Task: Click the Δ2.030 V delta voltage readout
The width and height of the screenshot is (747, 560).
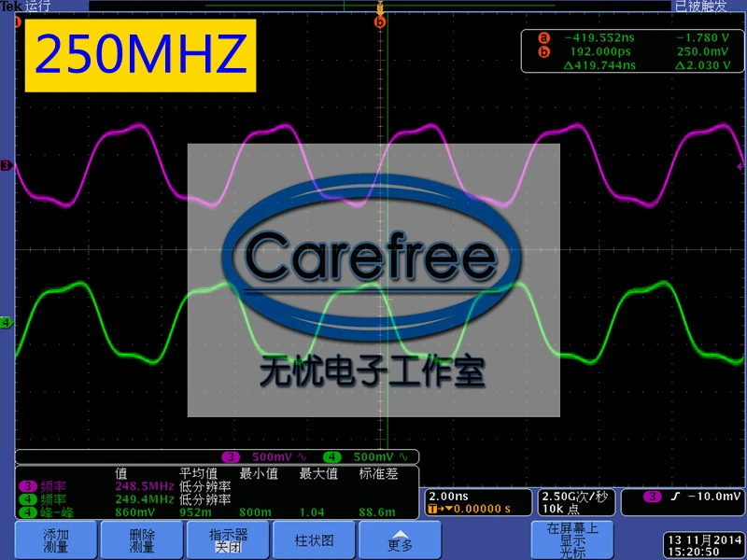Action: coord(703,65)
